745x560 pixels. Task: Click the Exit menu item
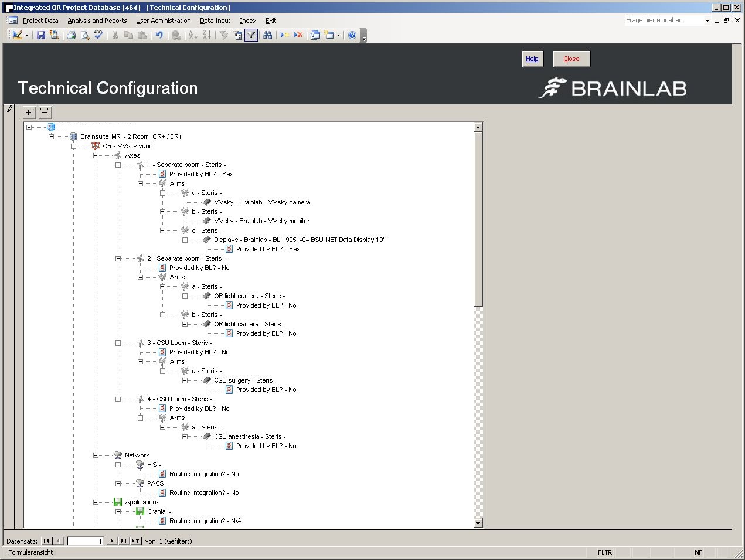[x=271, y=21]
